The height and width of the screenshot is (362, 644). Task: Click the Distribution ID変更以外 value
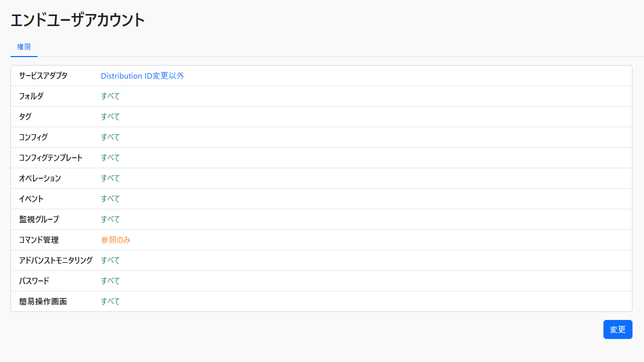tap(142, 76)
